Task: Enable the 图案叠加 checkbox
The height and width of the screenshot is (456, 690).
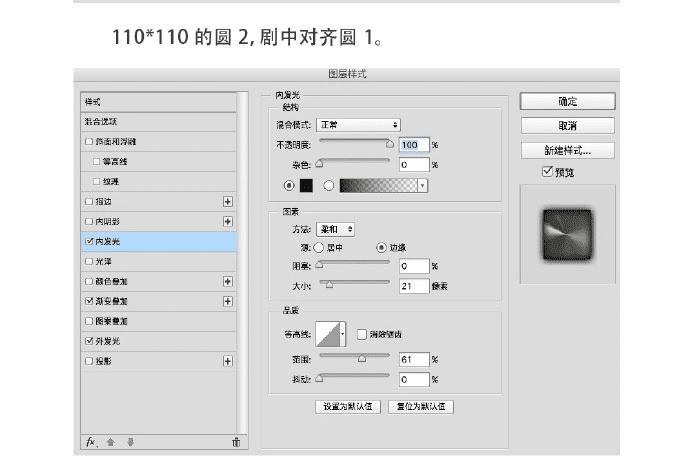Action: click(89, 321)
